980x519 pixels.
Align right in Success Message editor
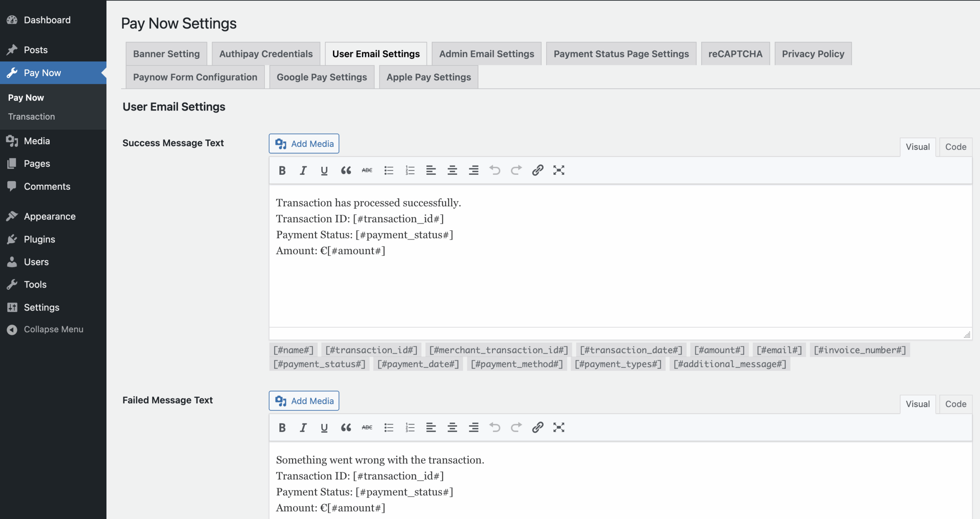coord(474,171)
